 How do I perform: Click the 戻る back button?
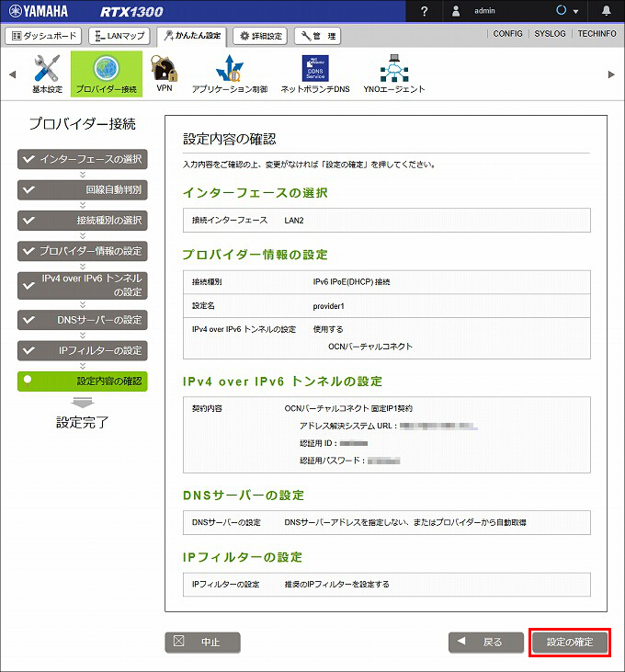(x=486, y=642)
